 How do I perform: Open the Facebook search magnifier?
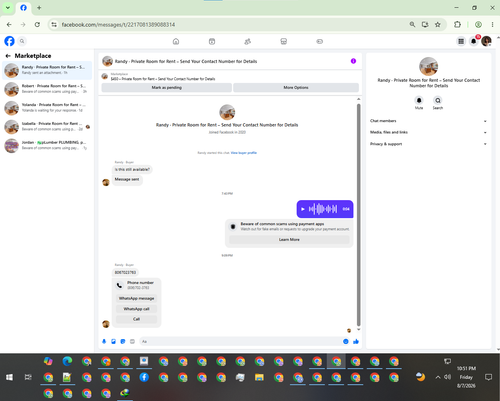coord(22,41)
